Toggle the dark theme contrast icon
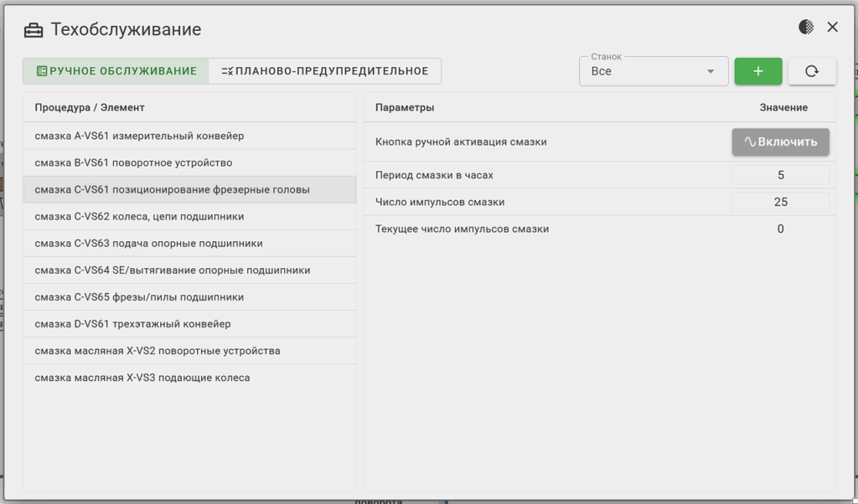 click(806, 27)
